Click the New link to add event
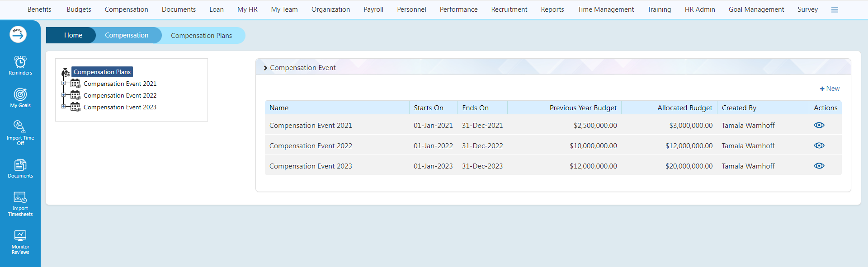 (830, 89)
